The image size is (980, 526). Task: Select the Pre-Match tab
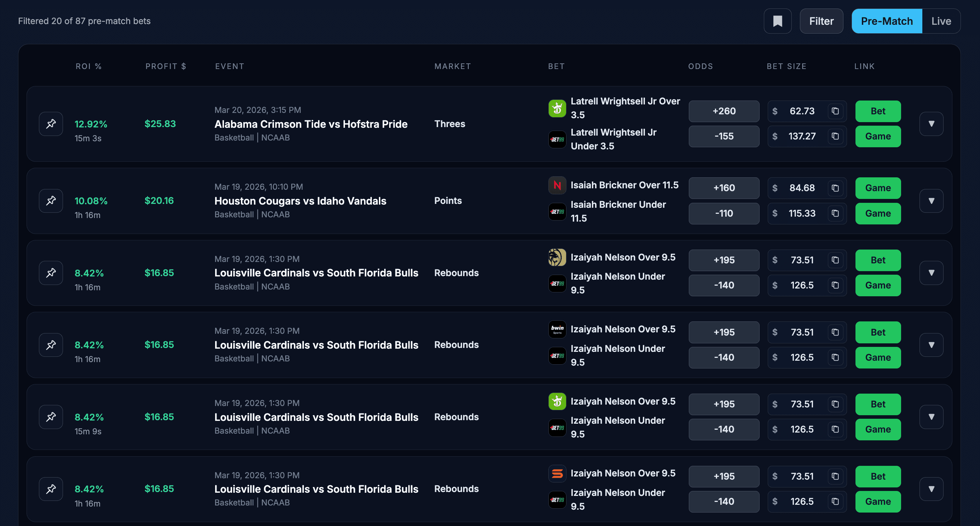point(886,21)
